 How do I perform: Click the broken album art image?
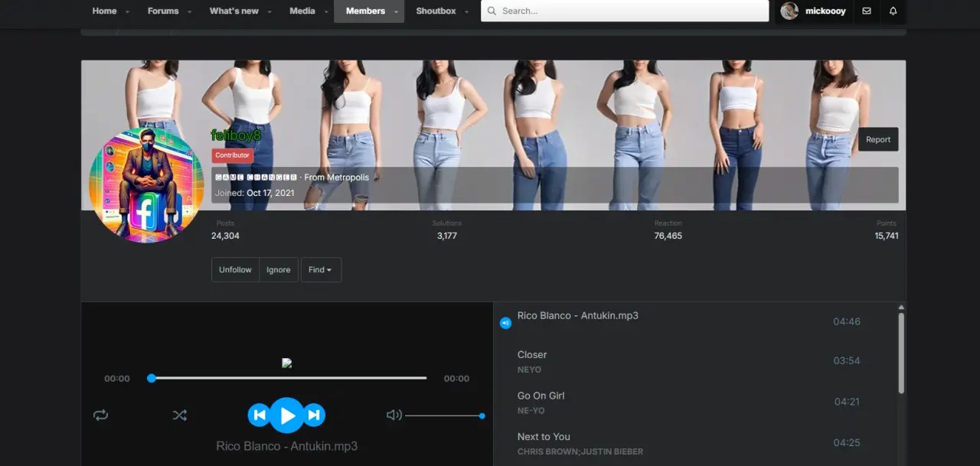[287, 363]
